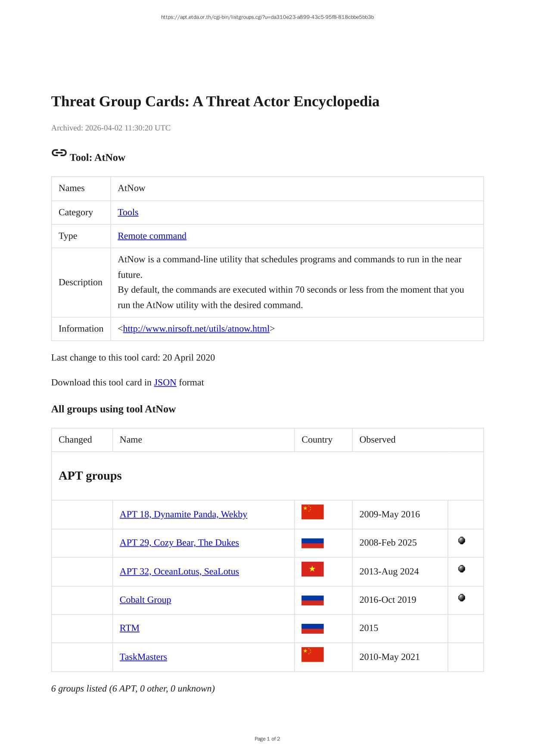535x756 pixels.
Task: Click the black sphere icon in APT 29 row
Action: (461, 540)
